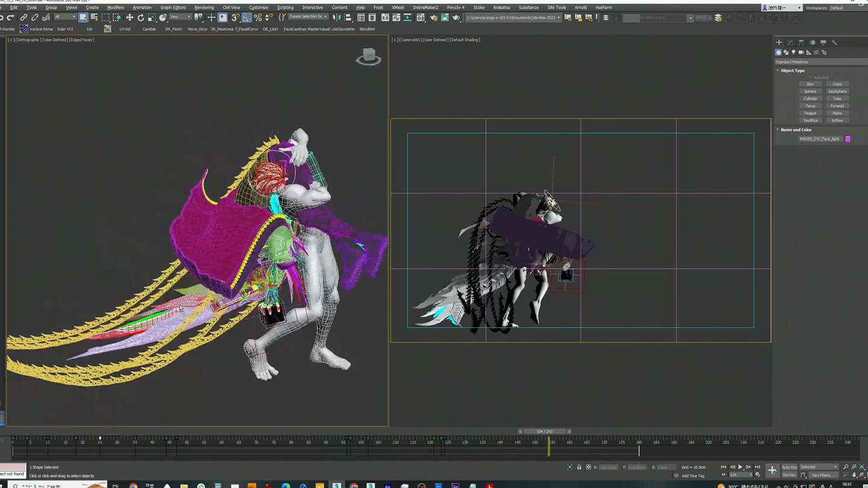This screenshot has width=868, height=488.
Task: Toggle the Set Key mode button
Action: [x=790, y=475]
